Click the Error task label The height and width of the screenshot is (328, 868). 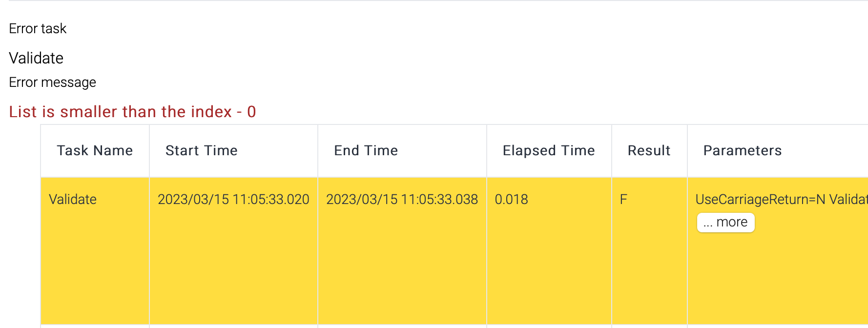[x=38, y=28]
